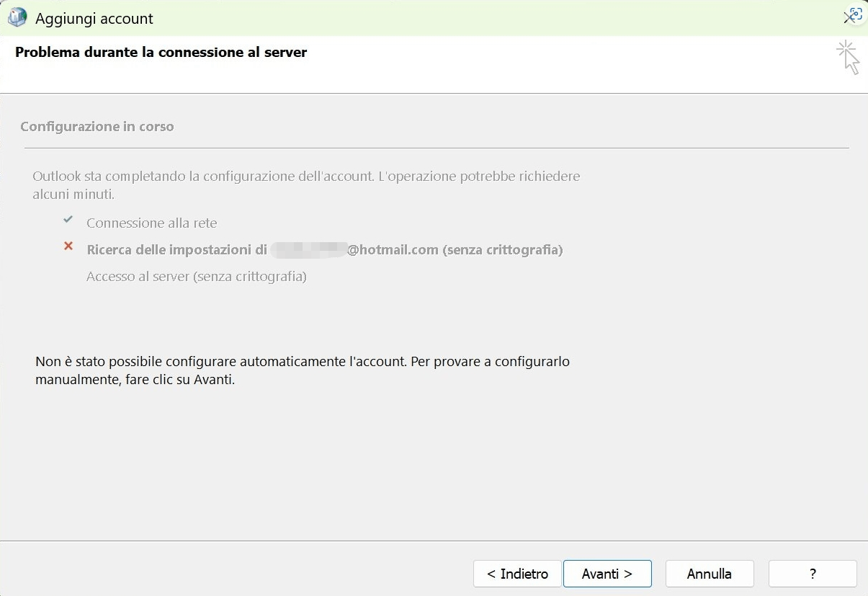Return to previous step with Indietro
868x596 pixels.
(x=517, y=574)
